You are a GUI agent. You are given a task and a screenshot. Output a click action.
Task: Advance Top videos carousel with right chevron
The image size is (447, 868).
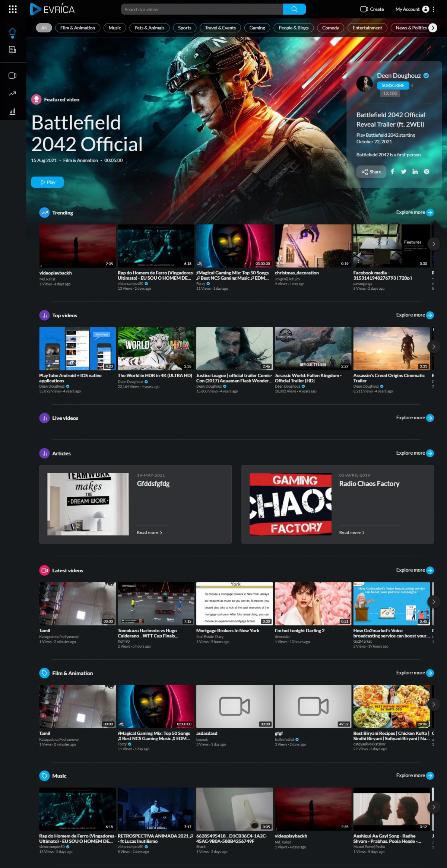pyautogui.click(x=433, y=347)
